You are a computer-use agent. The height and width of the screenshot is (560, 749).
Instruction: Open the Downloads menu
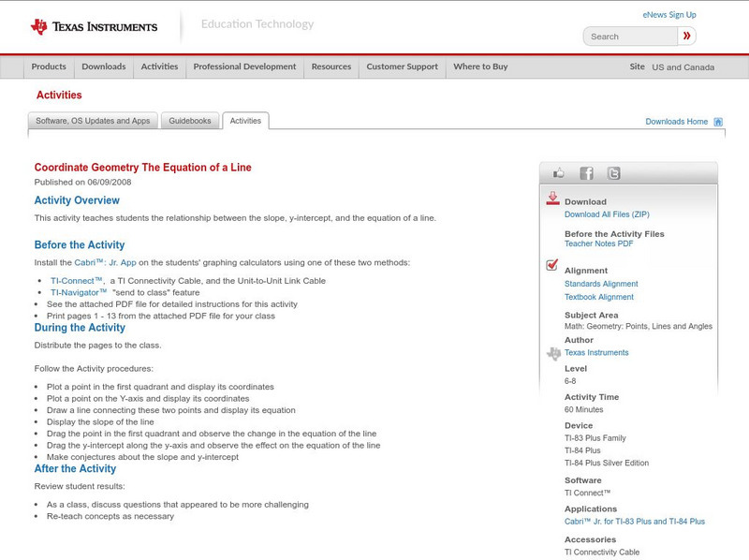click(x=104, y=66)
